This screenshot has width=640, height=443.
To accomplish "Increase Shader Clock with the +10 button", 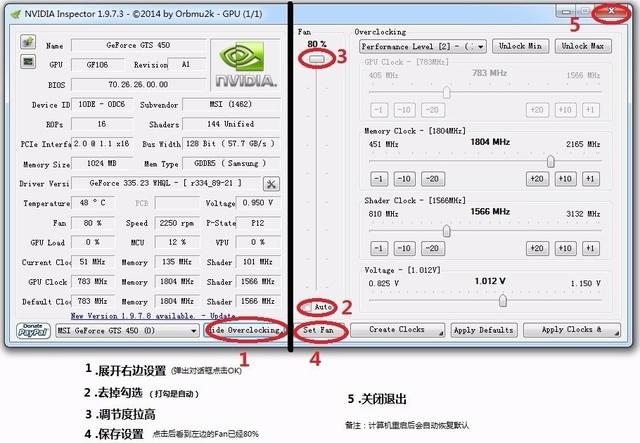I will coord(565,248).
